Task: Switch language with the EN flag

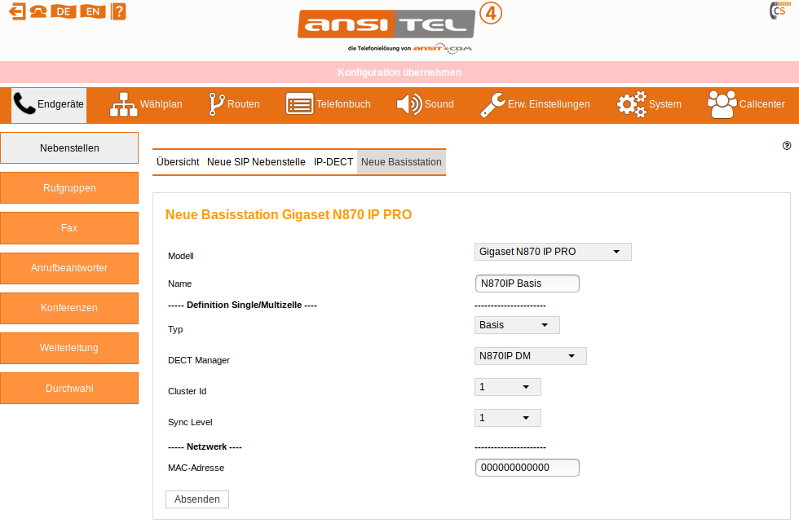Action: tap(92, 11)
